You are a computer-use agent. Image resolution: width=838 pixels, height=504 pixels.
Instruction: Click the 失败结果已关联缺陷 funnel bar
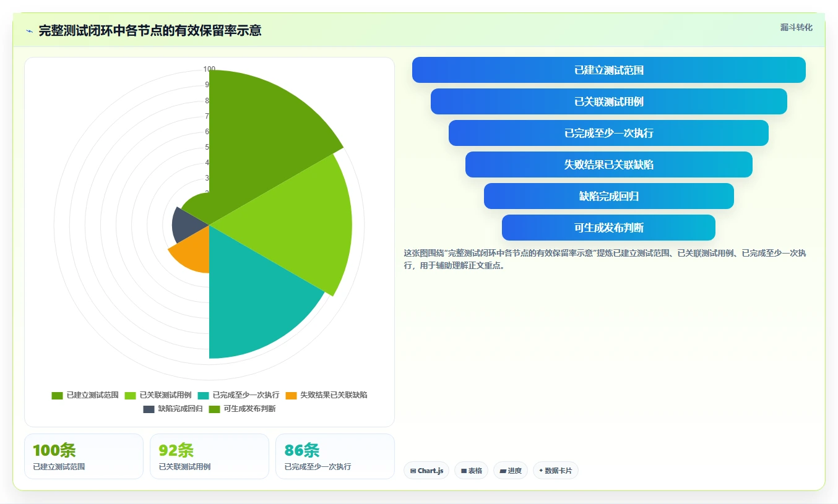tap(609, 164)
